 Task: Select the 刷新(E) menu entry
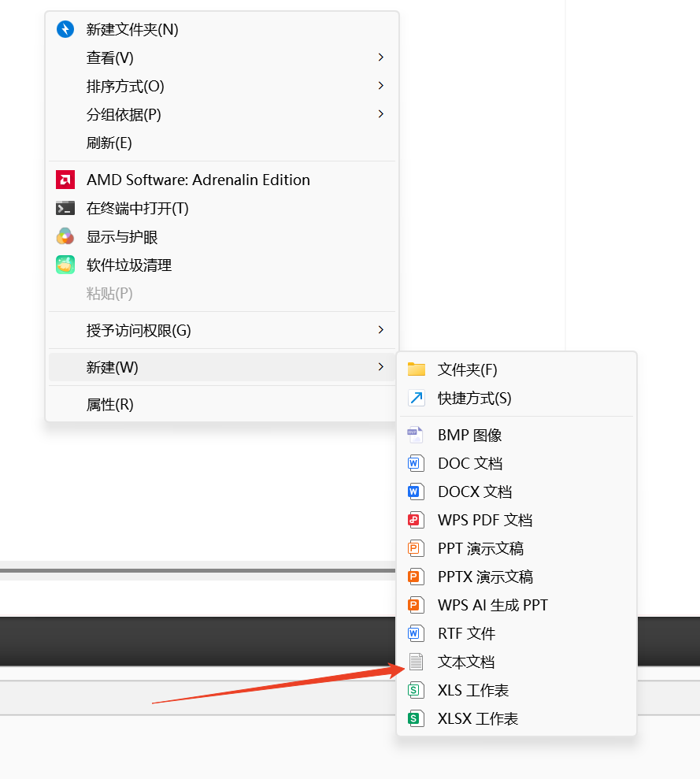222,143
